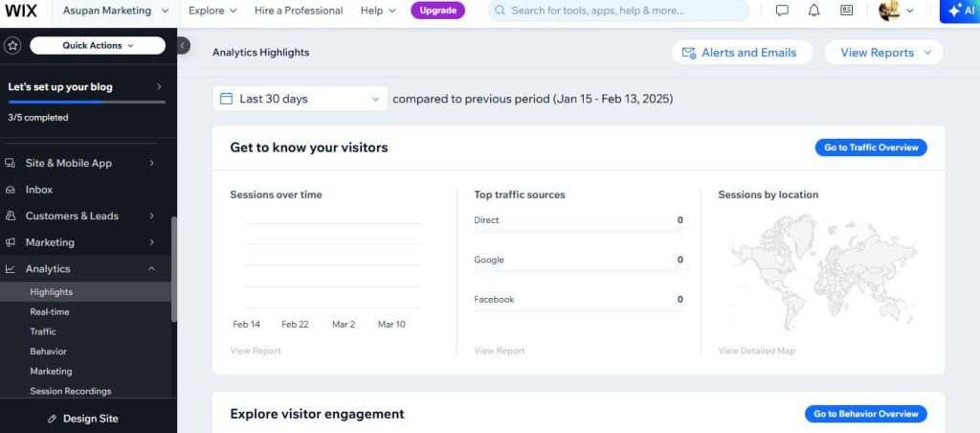This screenshot has width=980, height=433.
Task: Click Hire a Professional
Action: pos(299,11)
